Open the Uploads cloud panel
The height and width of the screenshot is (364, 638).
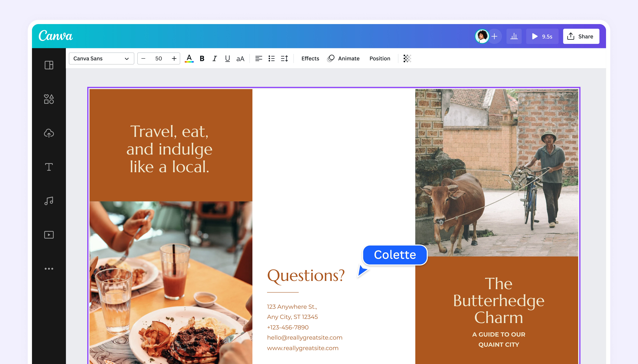point(49,133)
